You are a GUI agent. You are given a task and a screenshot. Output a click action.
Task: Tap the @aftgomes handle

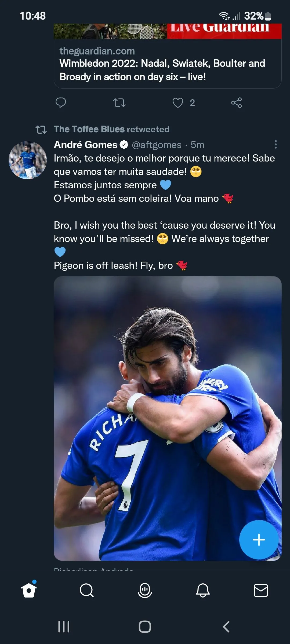pos(157,145)
